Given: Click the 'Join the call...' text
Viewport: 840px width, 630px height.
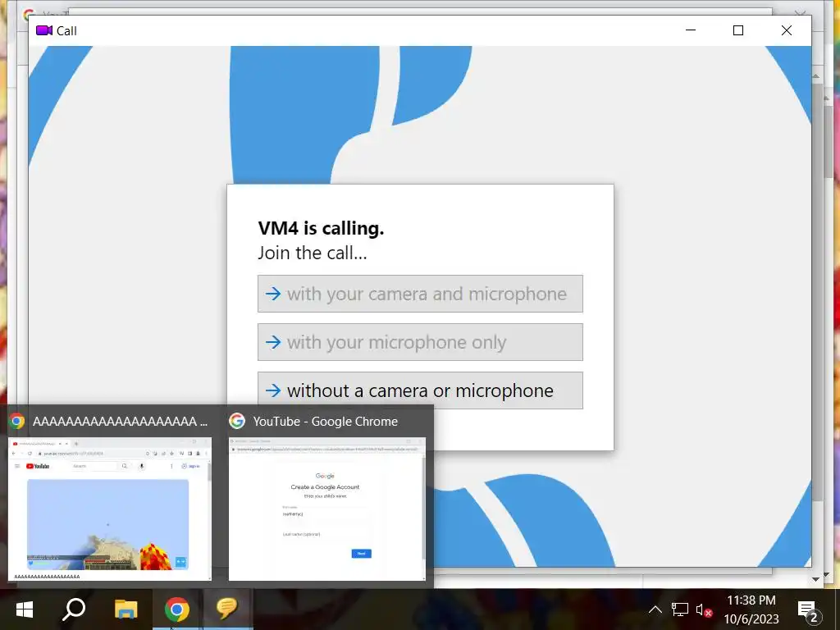Looking at the screenshot, I should click(x=313, y=253).
